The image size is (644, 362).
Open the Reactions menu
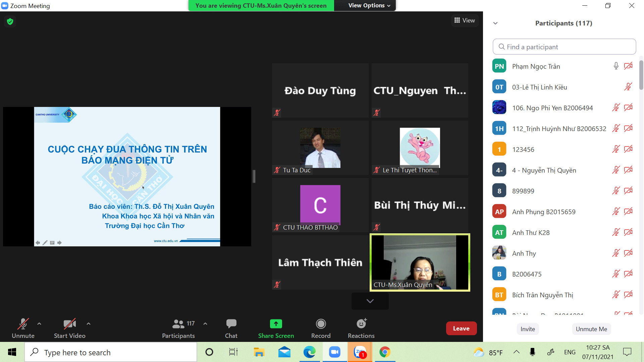click(x=361, y=324)
